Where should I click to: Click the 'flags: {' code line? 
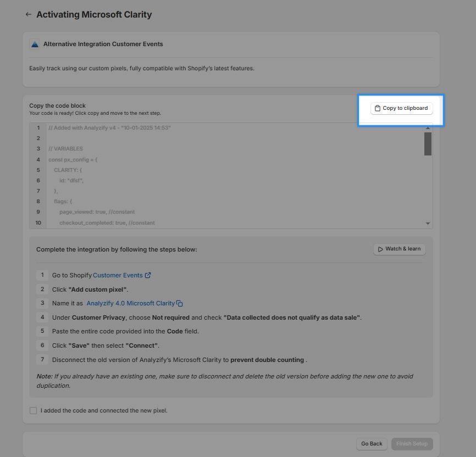click(63, 202)
